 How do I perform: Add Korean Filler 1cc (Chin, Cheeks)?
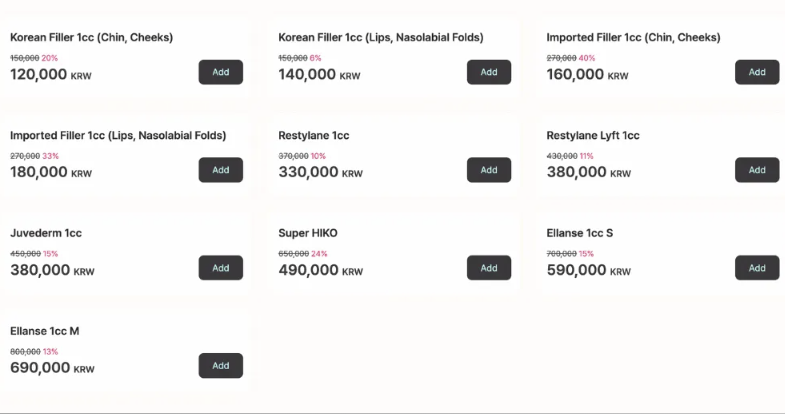coord(220,72)
